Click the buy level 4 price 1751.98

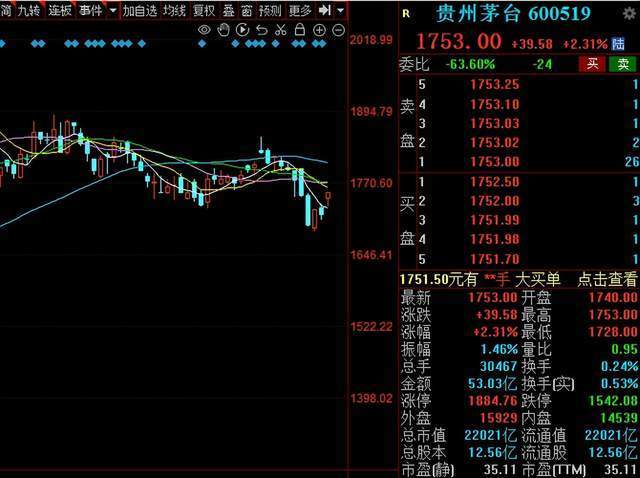[x=495, y=239]
